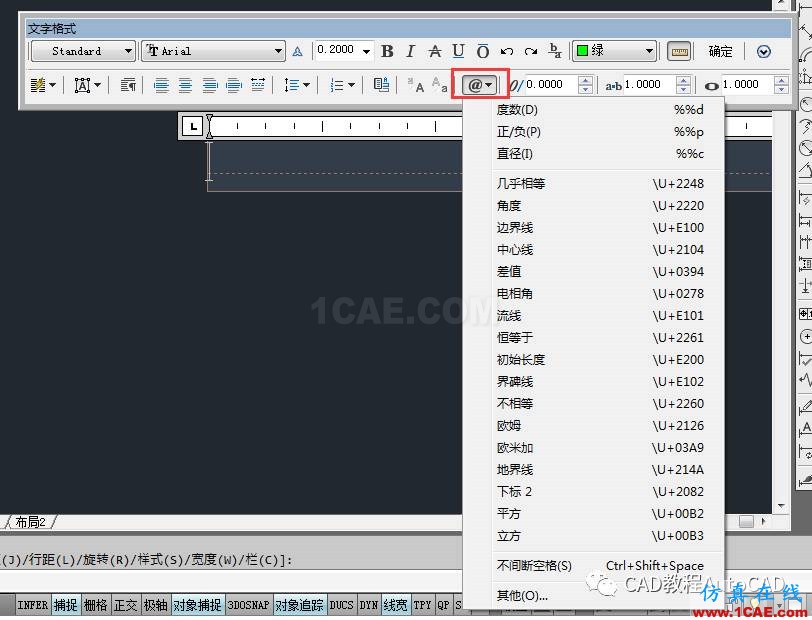Toggle 捕捉 snap mode

tap(66, 604)
